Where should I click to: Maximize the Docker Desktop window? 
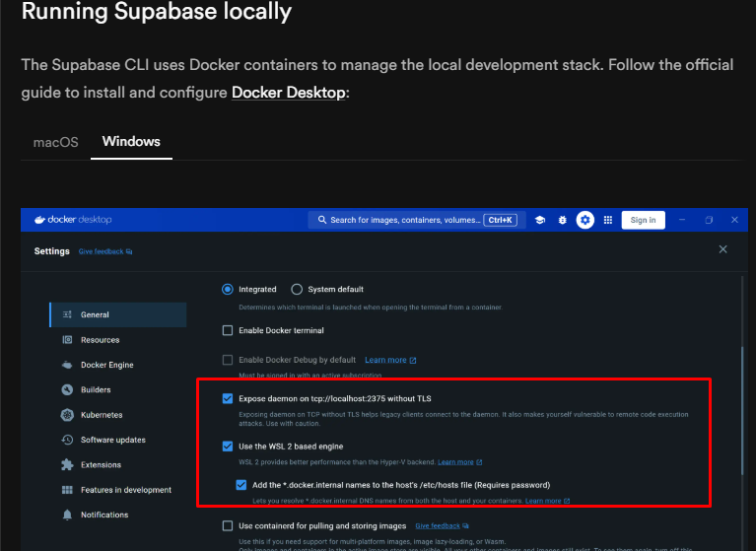[x=709, y=220]
